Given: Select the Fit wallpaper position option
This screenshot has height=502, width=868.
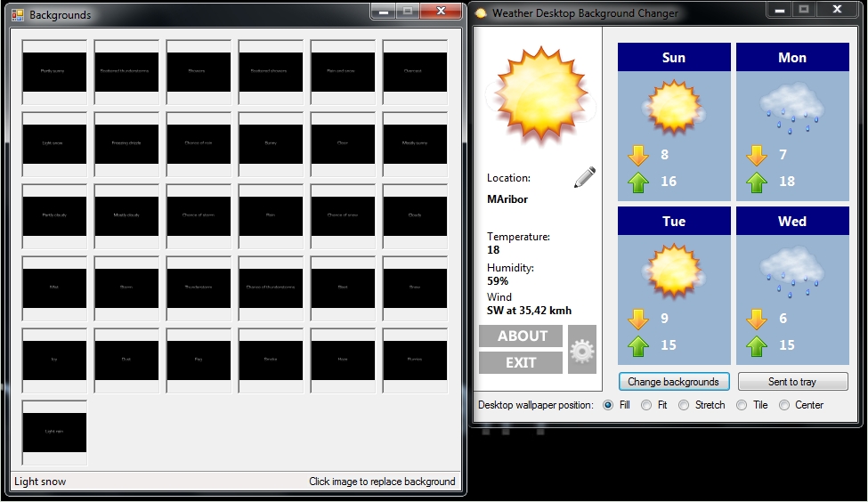Looking at the screenshot, I should click(646, 405).
